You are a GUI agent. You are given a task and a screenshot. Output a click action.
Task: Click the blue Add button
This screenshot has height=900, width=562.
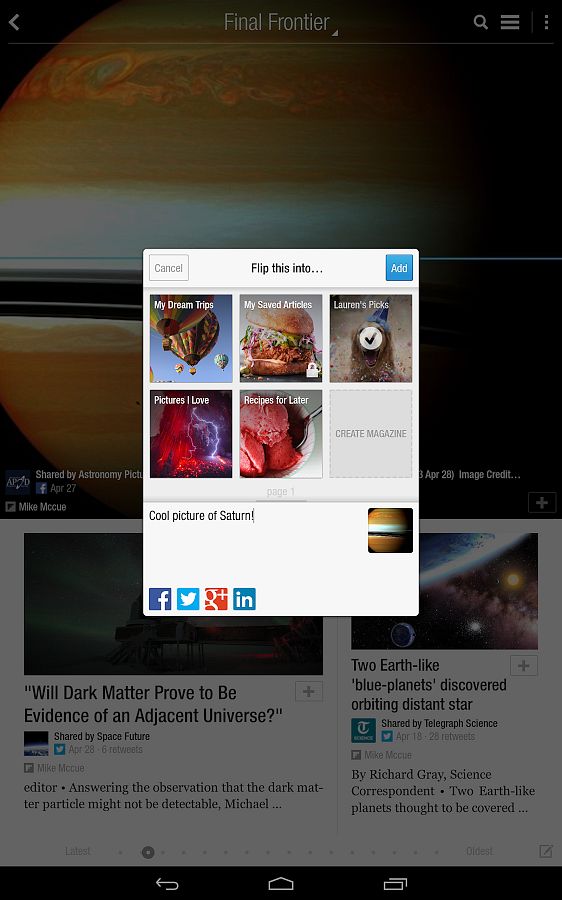399,268
